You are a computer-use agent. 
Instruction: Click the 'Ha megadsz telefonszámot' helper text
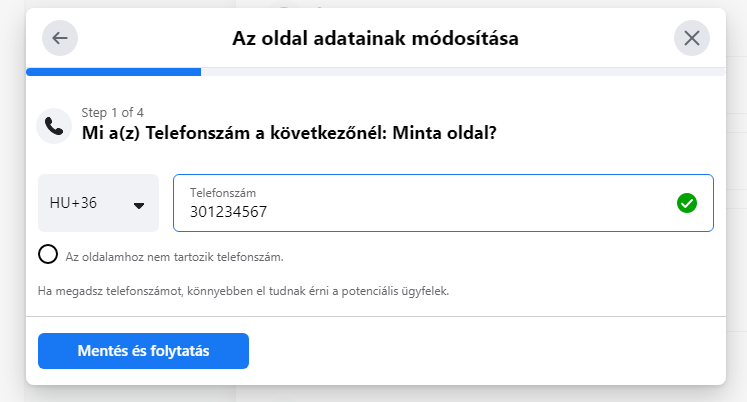click(243, 291)
